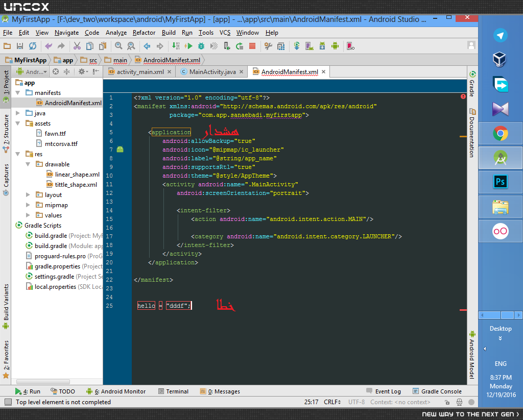Open the AVD Manager device icon

pos(309,46)
